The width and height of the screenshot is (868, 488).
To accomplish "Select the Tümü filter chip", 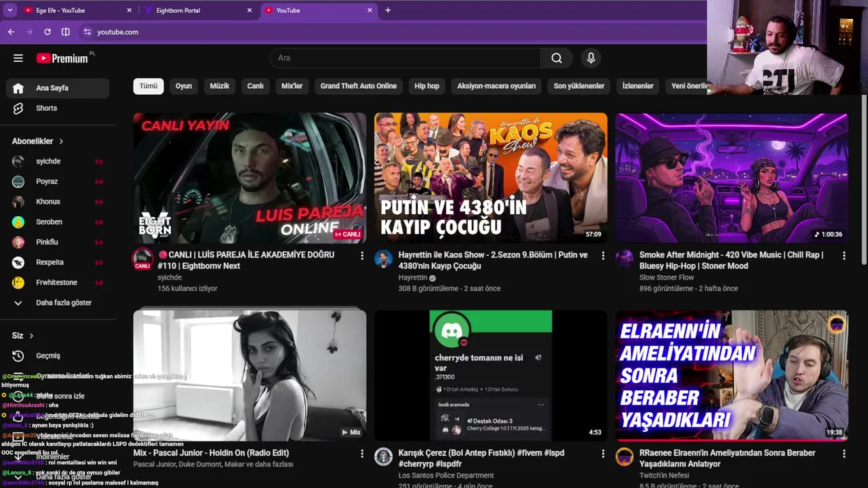I will pos(149,86).
